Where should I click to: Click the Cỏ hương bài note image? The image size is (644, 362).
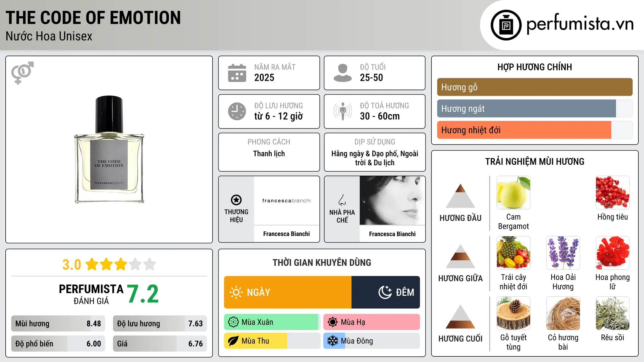tap(563, 313)
